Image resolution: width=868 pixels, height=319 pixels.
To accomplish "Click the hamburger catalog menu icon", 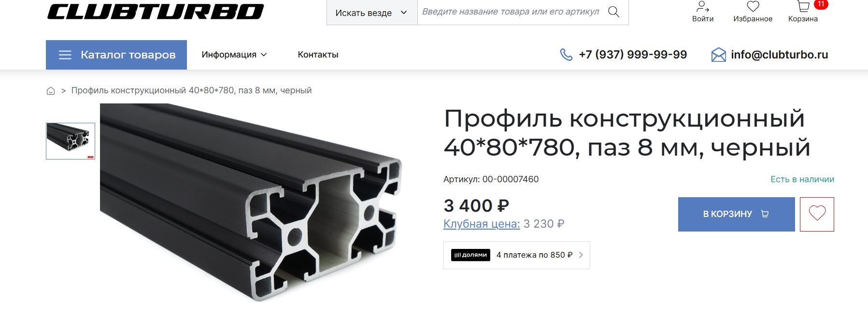I will click(65, 55).
